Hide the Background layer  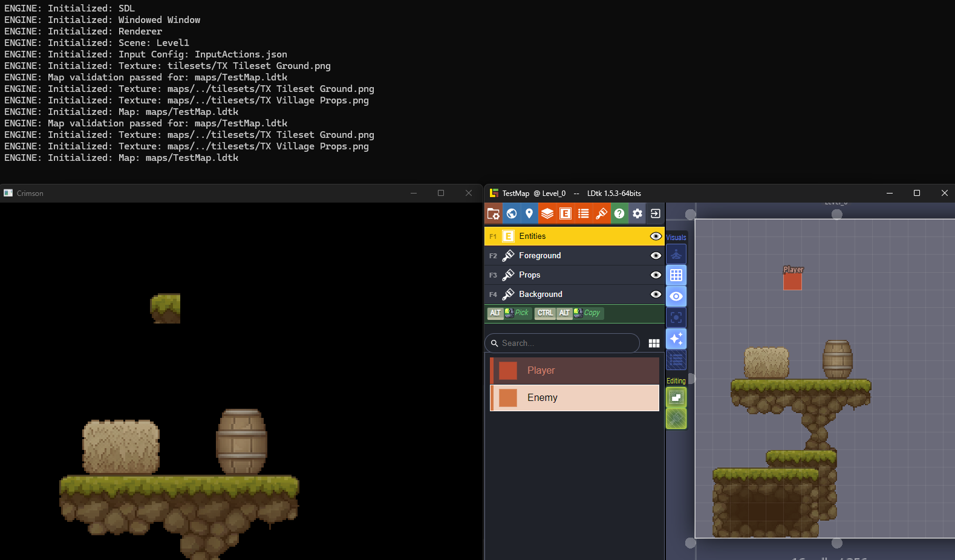tap(656, 295)
